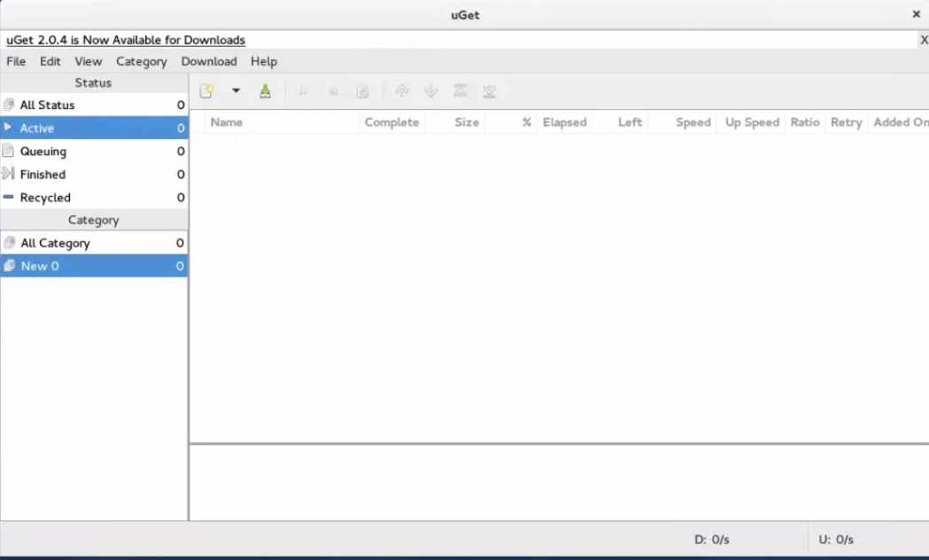Image resolution: width=929 pixels, height=560 pixels.
Task: Click the New Download toolbar icon
Action: point(207,91)
